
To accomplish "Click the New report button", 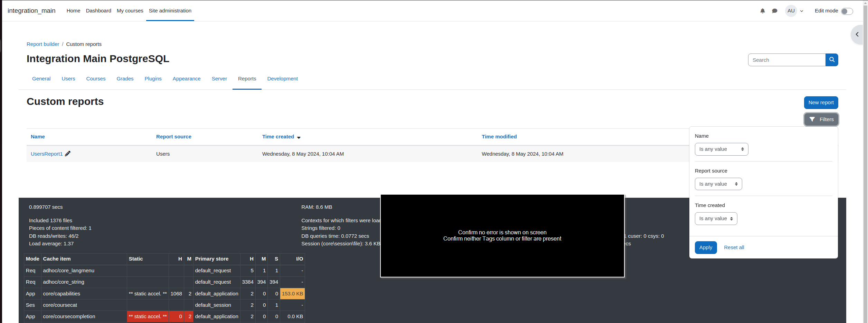I will [821, 102].
